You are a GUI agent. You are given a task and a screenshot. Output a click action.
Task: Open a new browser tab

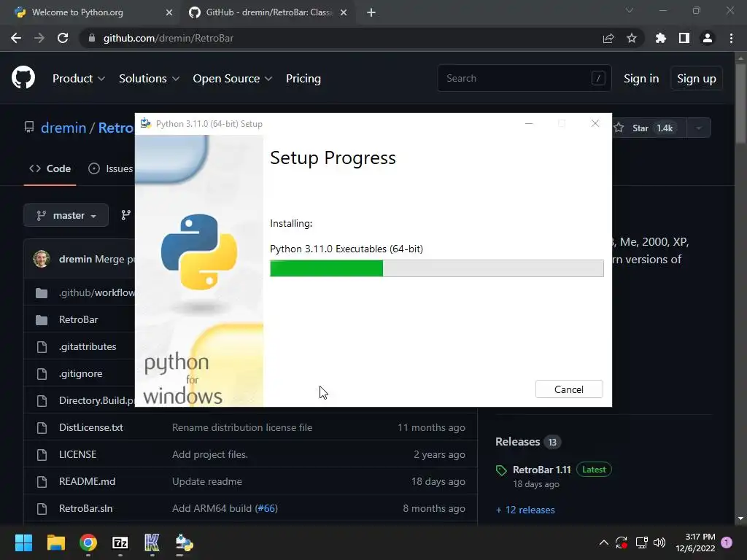pos(371,12)
